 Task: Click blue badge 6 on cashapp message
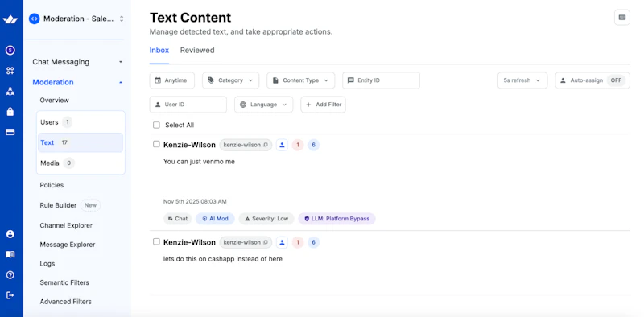pyautogui.click(x=313, y=242)
